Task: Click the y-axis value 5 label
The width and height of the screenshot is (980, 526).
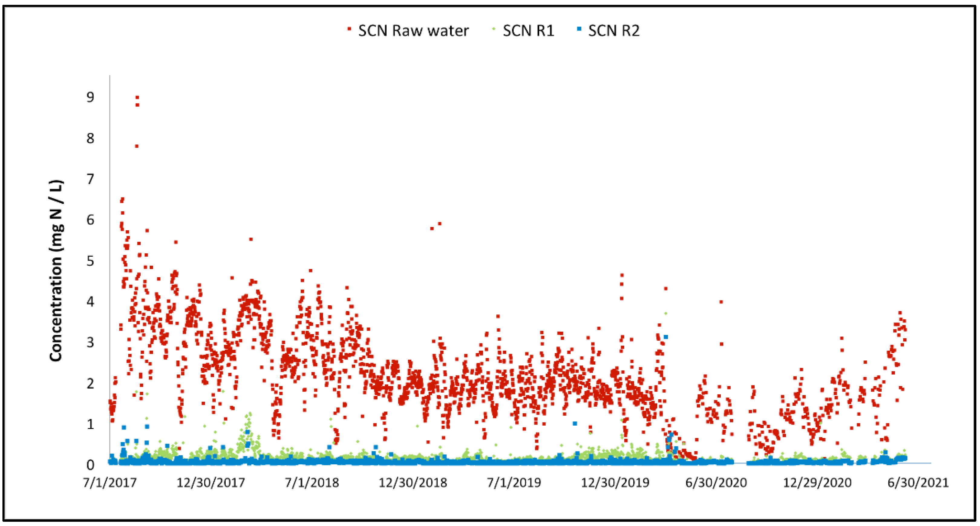Action: pyautogui.click(x=90, y=261)
